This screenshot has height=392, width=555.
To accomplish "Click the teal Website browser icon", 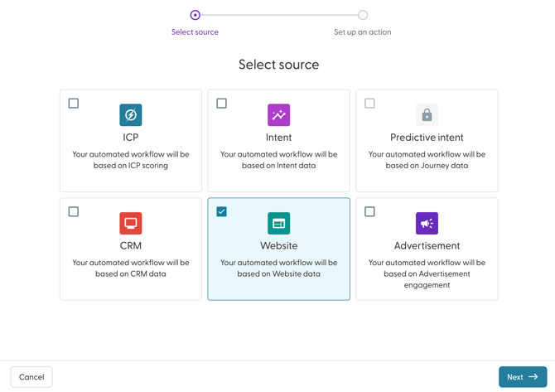I will coord(278,223).
